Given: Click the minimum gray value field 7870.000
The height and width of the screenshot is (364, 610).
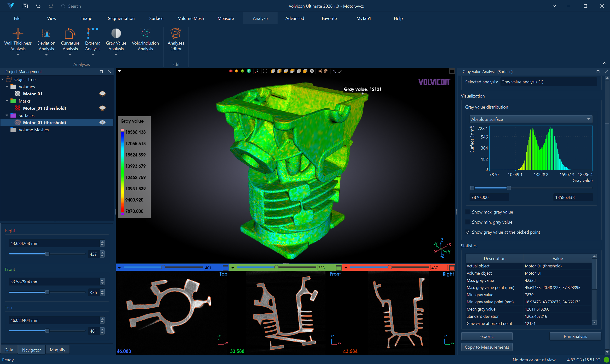Looking at the screenshot, I should (x=489, y=197).
